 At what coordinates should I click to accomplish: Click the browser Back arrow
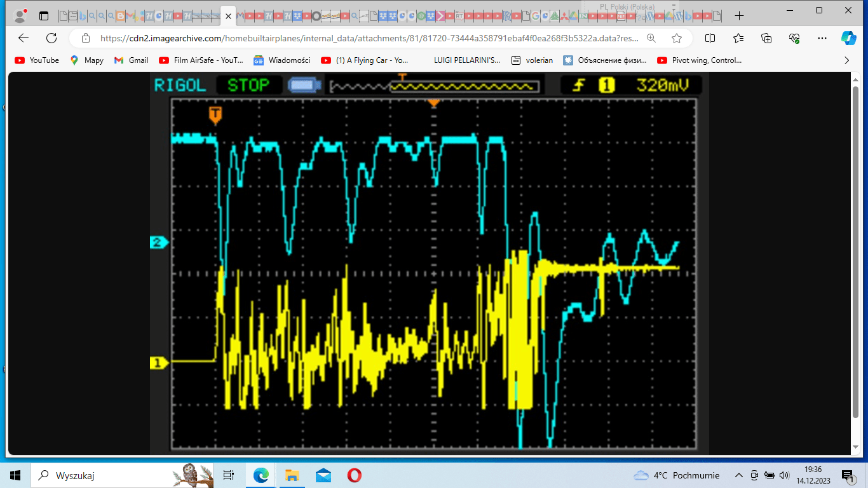(x=24, y=38)
